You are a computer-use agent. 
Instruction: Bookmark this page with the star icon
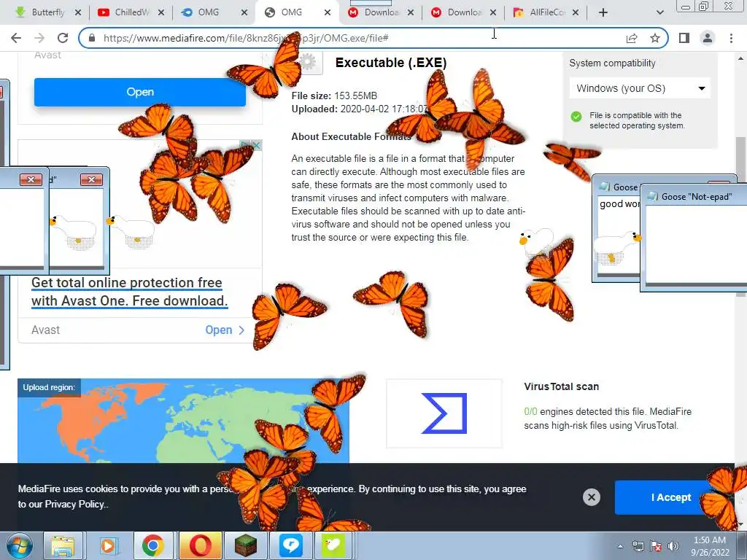[655, 38]
